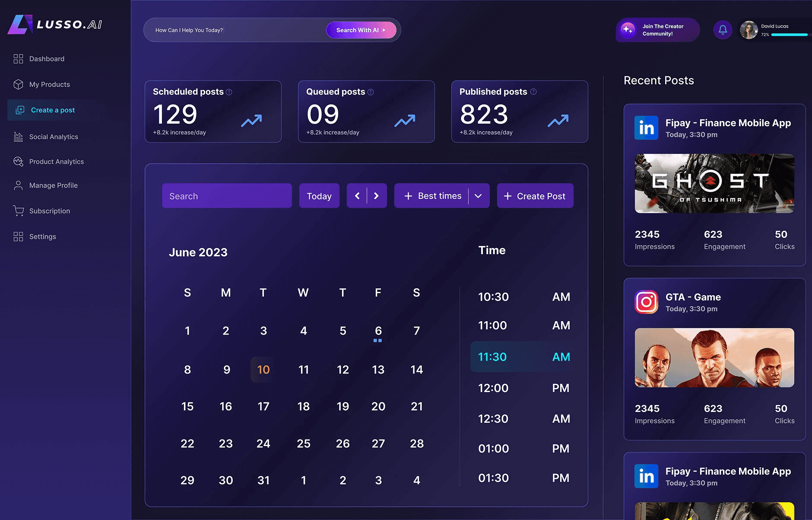Click the Today button

click(319, 196)
